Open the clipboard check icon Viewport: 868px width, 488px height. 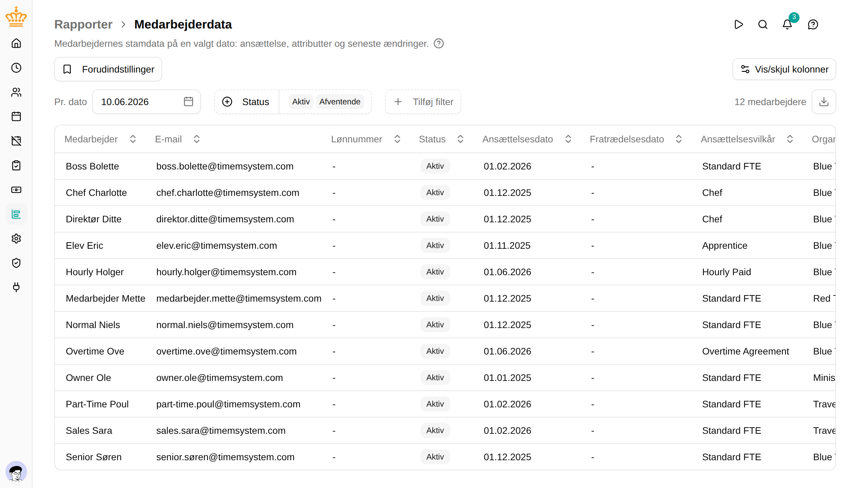click(x=16, y=165)
